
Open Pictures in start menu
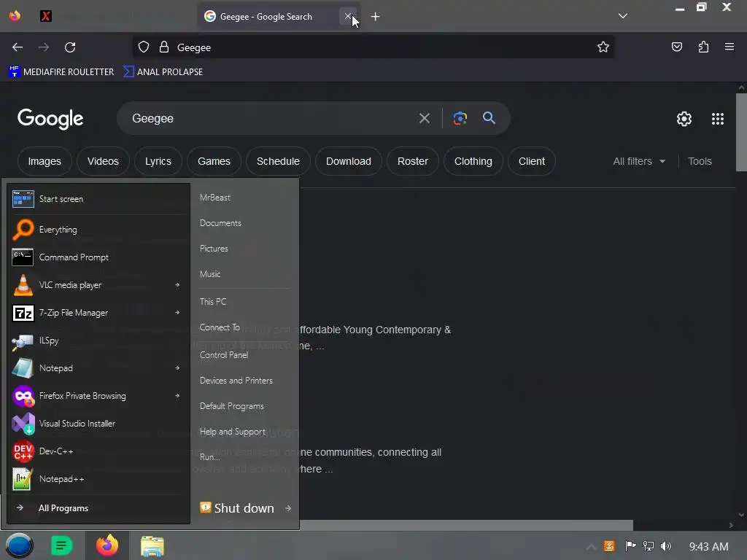click(x=214, y=249)
